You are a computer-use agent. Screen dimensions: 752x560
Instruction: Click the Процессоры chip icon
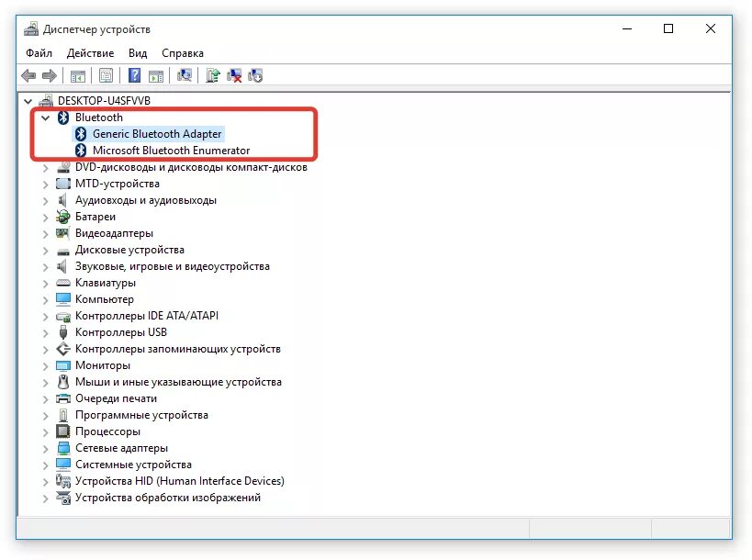coord(63,431)
